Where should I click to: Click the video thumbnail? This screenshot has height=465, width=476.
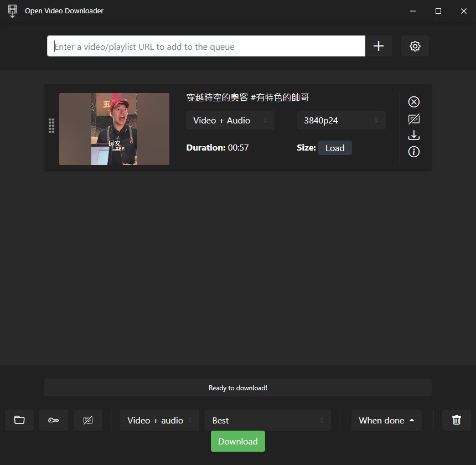pyautogui.click(x=114, y=128)
